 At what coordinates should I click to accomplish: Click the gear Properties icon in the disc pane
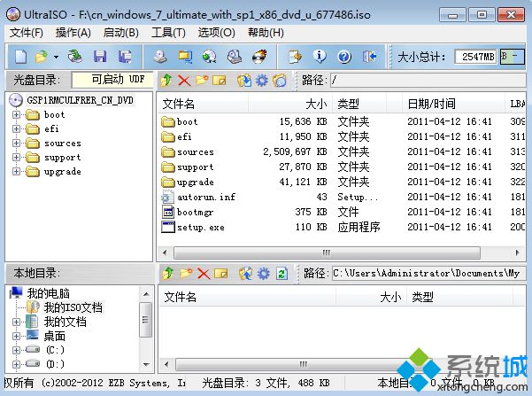tap(262, 81)
